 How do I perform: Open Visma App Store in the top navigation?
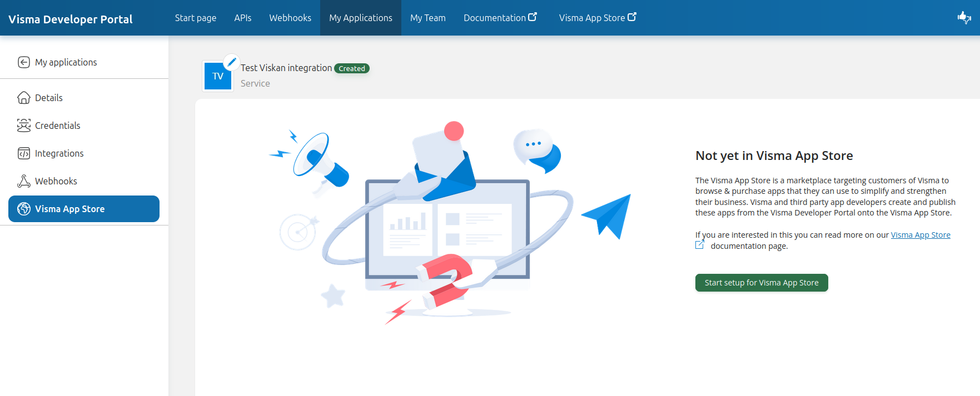pyautogui.click(x=598, y=18)
